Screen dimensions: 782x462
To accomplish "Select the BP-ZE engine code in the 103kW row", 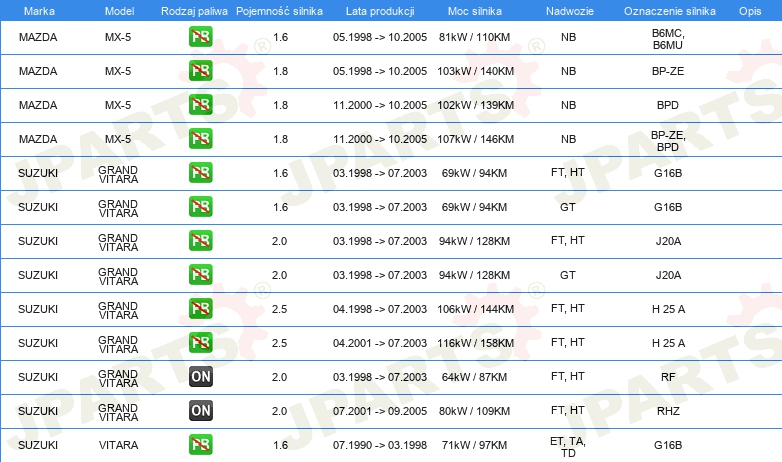I will point(668,71).
